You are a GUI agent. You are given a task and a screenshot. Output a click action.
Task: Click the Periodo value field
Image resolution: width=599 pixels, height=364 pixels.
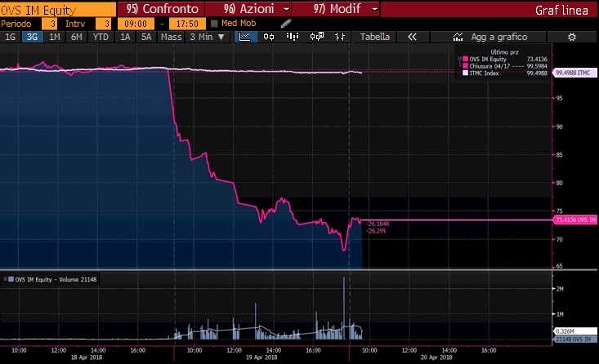coord(50,24)
